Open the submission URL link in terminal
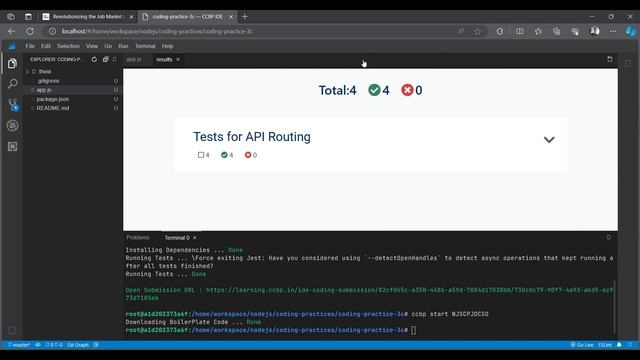This screenshot has height=360, width=640. click(x=369, y=294)
